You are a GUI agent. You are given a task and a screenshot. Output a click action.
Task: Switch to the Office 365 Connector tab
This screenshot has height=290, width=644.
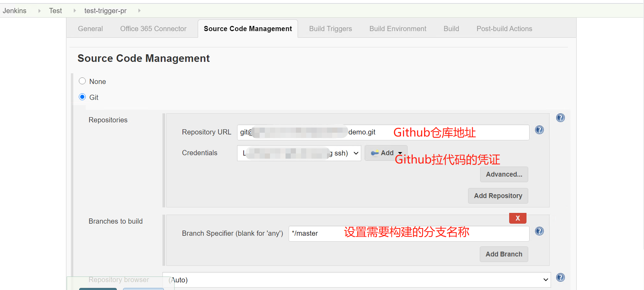pos(153,29)
